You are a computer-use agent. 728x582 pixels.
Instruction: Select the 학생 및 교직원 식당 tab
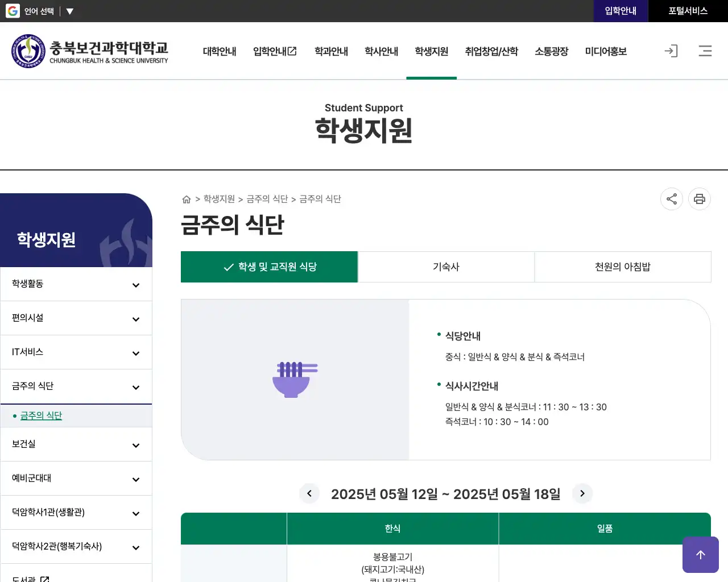click(x=270, y=267)
